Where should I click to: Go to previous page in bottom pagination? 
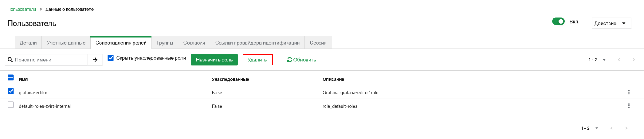612,128
